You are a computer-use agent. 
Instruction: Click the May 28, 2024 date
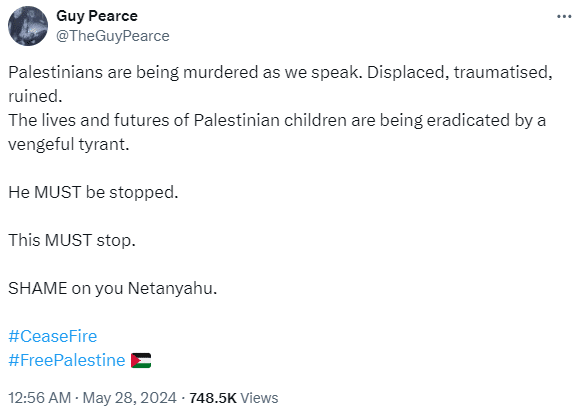(x=129, y=398)
